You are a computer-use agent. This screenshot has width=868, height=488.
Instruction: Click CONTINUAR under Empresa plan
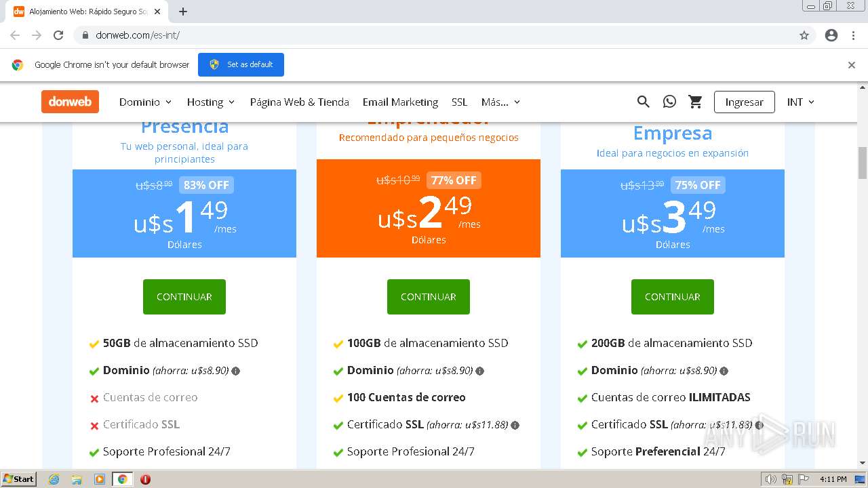coord(673,297)
